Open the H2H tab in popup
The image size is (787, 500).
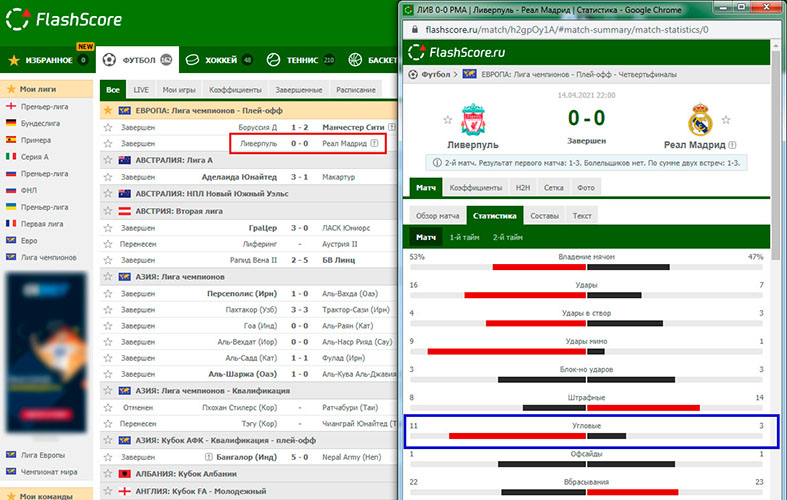(523, 187)
